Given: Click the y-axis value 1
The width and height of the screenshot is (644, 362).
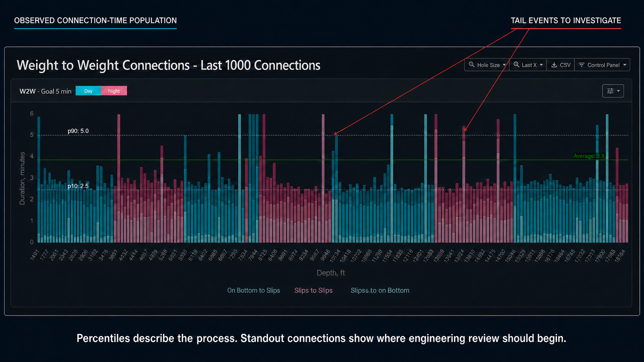Looking at the screenshot, I should [32, 221].
